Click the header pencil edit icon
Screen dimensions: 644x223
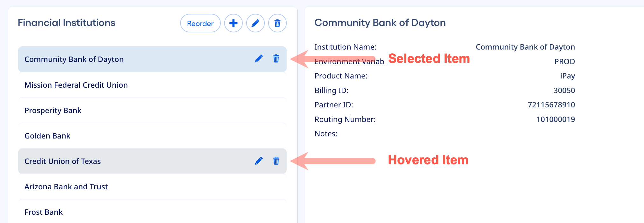coord(255,23)
